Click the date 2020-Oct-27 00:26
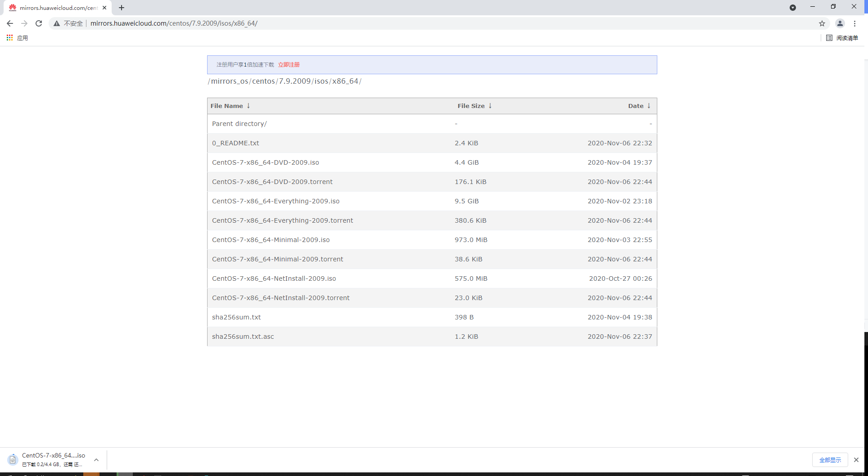The width and height of the screenshot is (868, 476). [620, 278]
